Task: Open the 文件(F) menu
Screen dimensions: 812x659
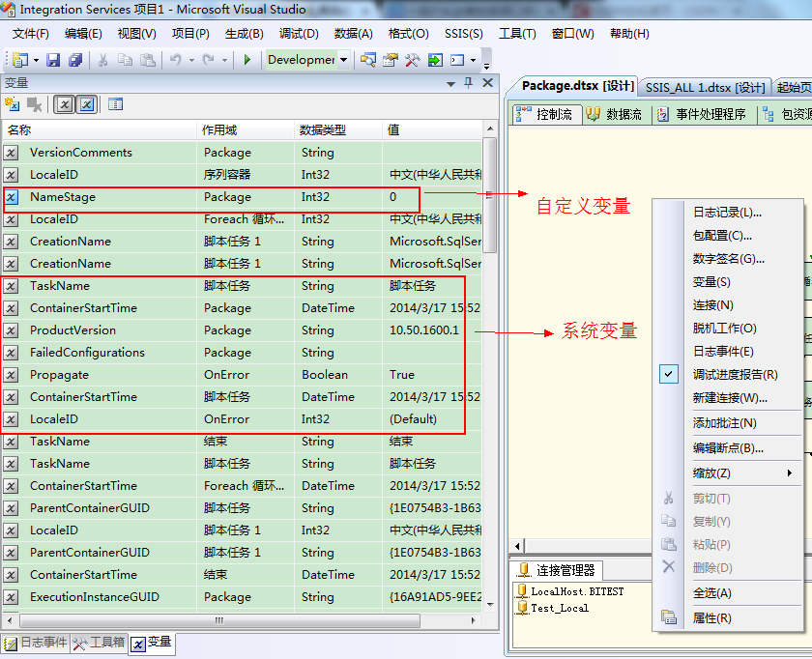Action: (31, 34)
